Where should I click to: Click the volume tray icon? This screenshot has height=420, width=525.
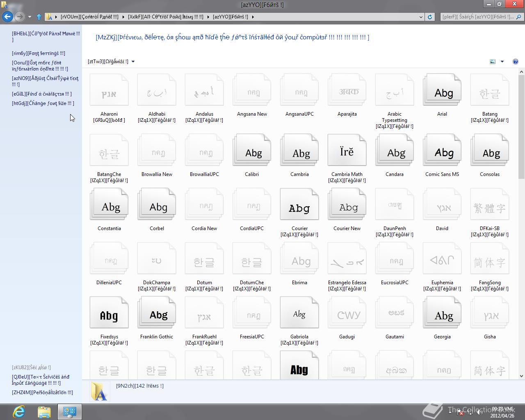479,413
